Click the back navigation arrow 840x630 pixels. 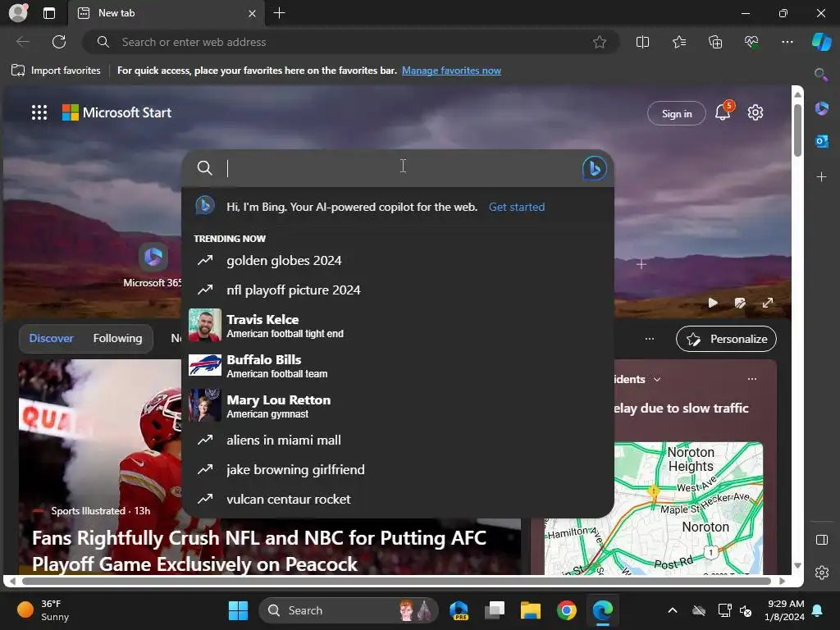[x=22, y=42]
